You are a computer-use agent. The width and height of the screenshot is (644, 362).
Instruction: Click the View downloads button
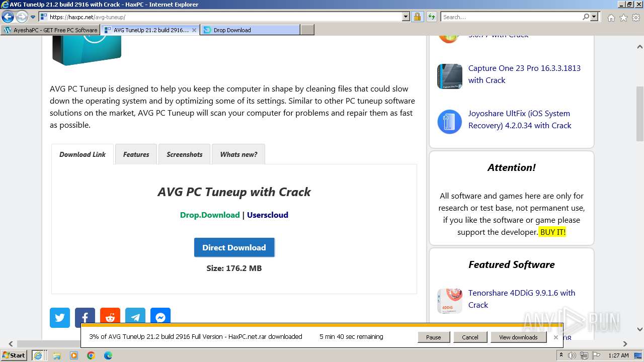(518, 337)
